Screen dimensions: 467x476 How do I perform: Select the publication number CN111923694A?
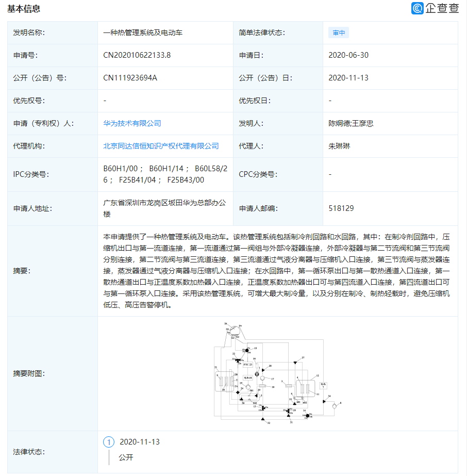click(131, 78)
